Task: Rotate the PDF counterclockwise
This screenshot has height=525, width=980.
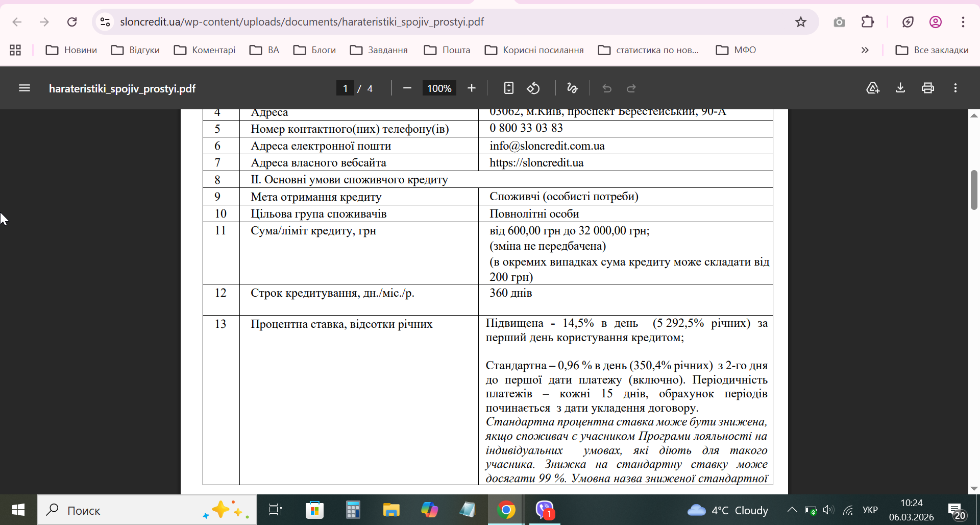Action: coord(533,88)
